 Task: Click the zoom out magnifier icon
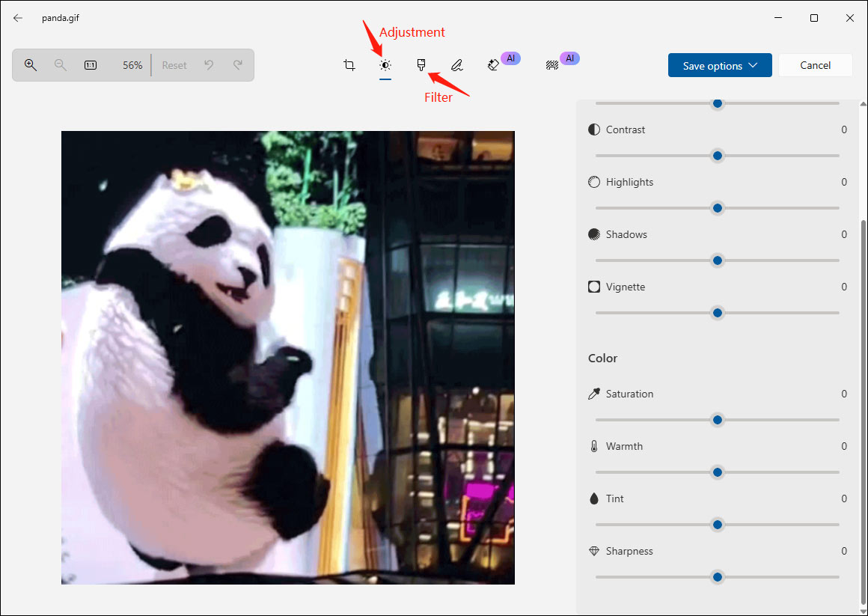[x=60, y=65]
